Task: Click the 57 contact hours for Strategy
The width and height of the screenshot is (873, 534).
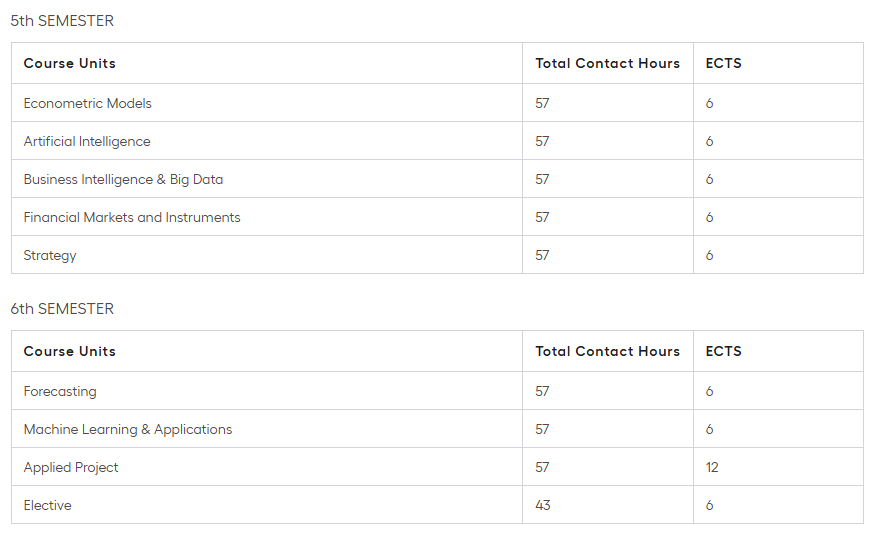Action: [542, 255]
